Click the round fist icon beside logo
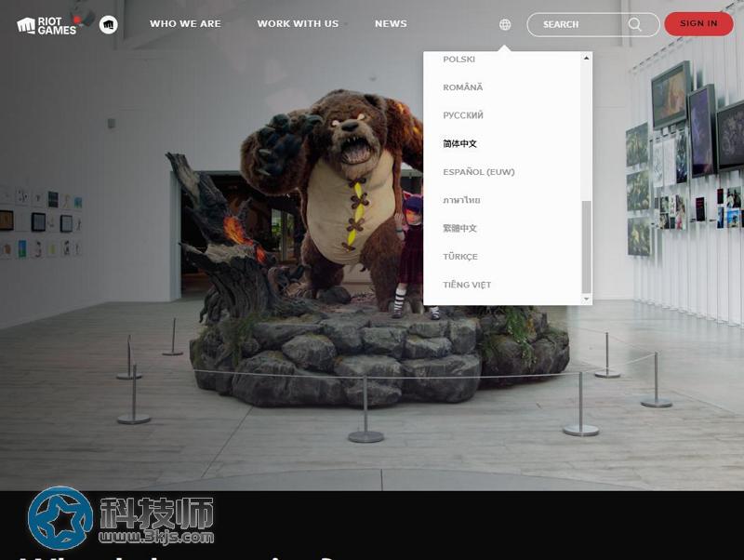The image size is (744, 560). click(109, 24)
